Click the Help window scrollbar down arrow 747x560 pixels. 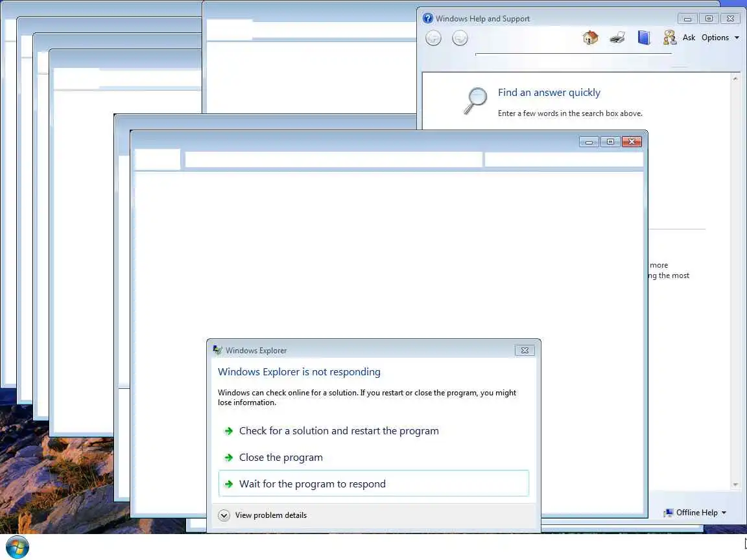735,485
